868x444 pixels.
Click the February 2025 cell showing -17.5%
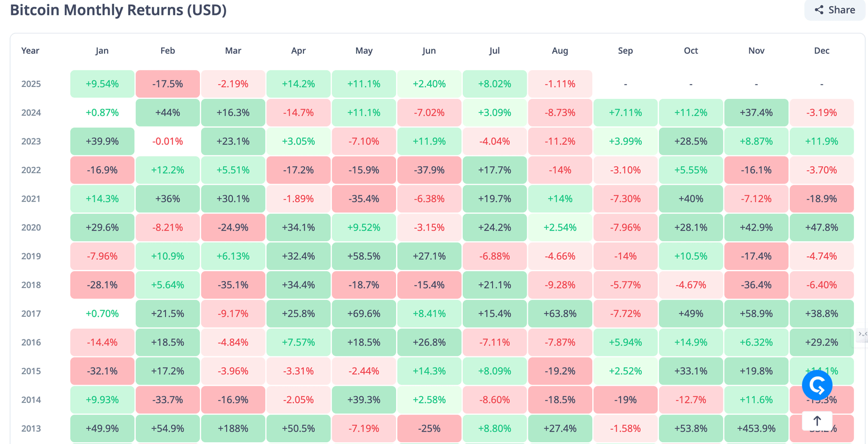click(168, 84)
